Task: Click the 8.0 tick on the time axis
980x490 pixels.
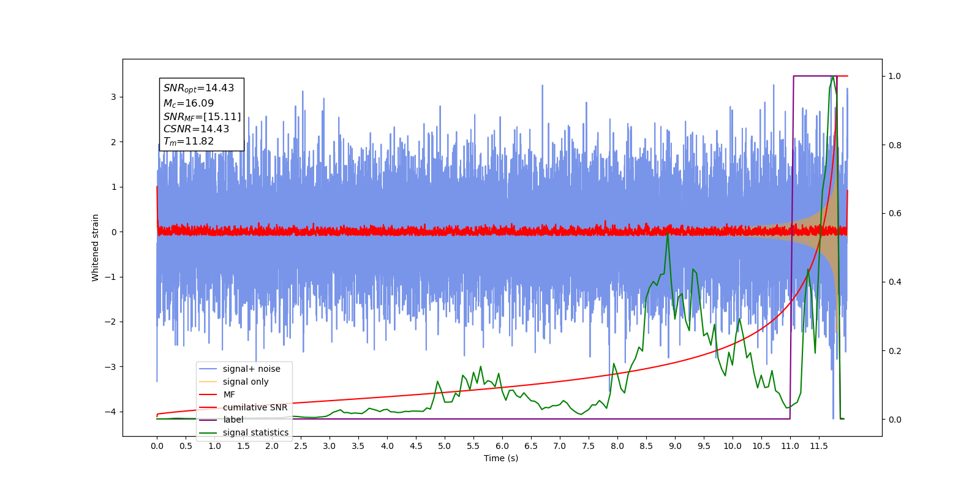Action: tap(617, 446)
